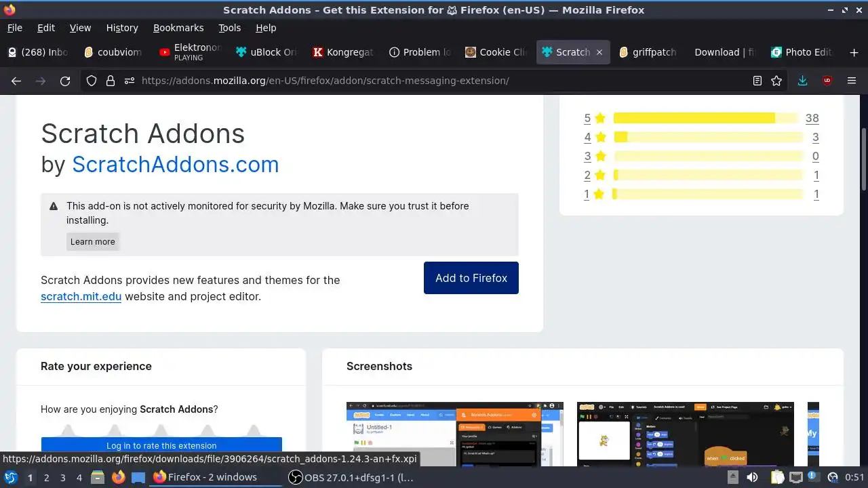The width and height of the screenshot is (868, 488).
Task: Open tracking protection shield panel
Action: click(92, 81)
